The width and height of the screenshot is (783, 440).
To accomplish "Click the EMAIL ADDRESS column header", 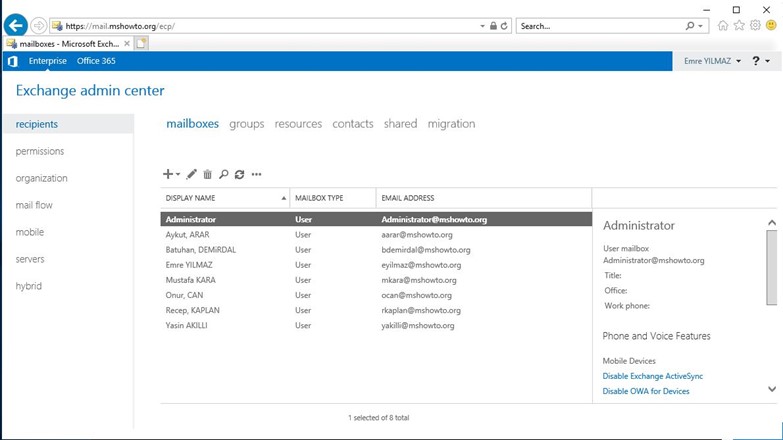I will [x=483, y=198].
